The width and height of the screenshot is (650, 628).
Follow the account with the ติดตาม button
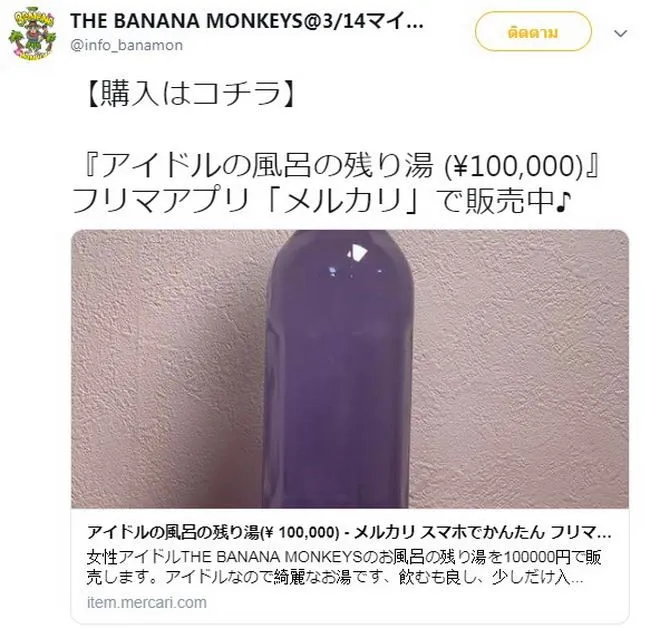coord(533,32)
